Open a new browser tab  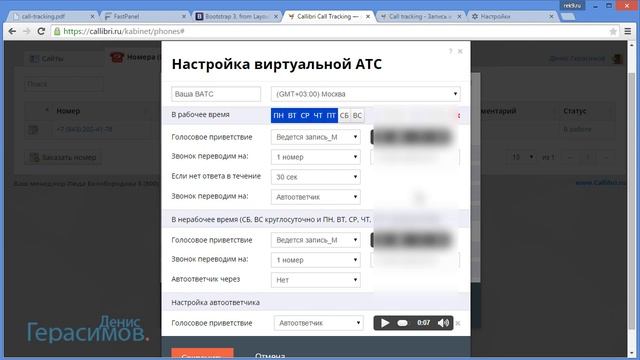(x=568, y=16)
